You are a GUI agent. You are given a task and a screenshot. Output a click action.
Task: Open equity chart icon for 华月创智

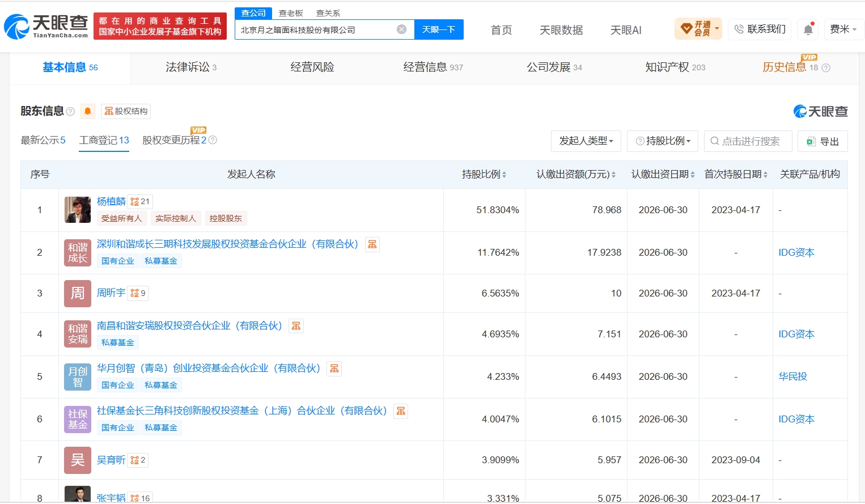(x=334, y=369)
